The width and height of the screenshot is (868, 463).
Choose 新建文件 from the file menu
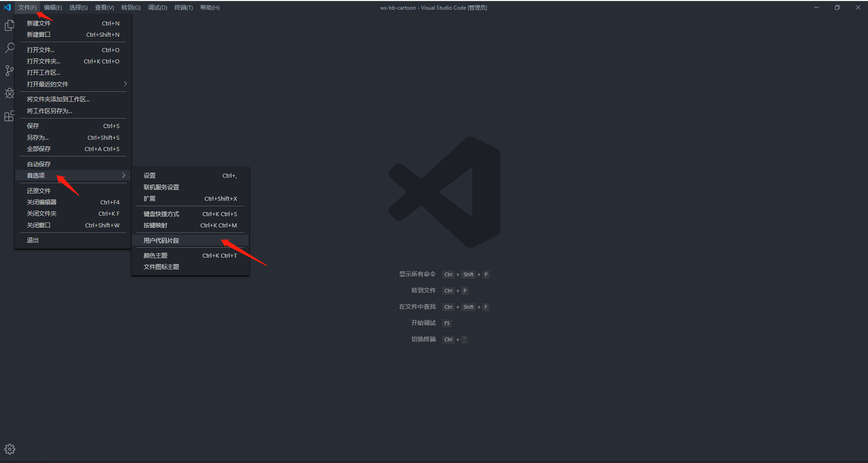[x=73, y=23]
